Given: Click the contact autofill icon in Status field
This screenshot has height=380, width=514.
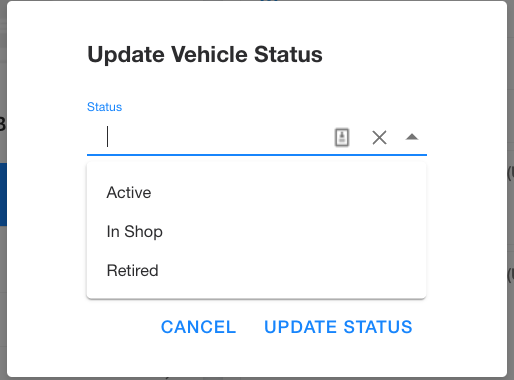Looking at the screenshot, I should [342, 137].
